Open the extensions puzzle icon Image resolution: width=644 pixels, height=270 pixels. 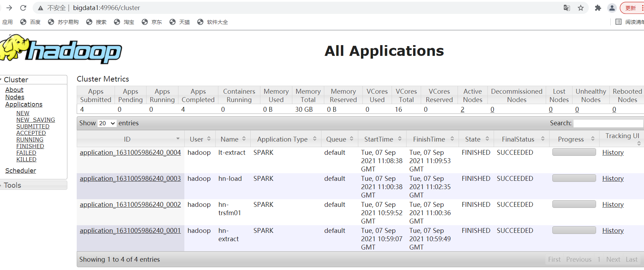coord(598,8)
